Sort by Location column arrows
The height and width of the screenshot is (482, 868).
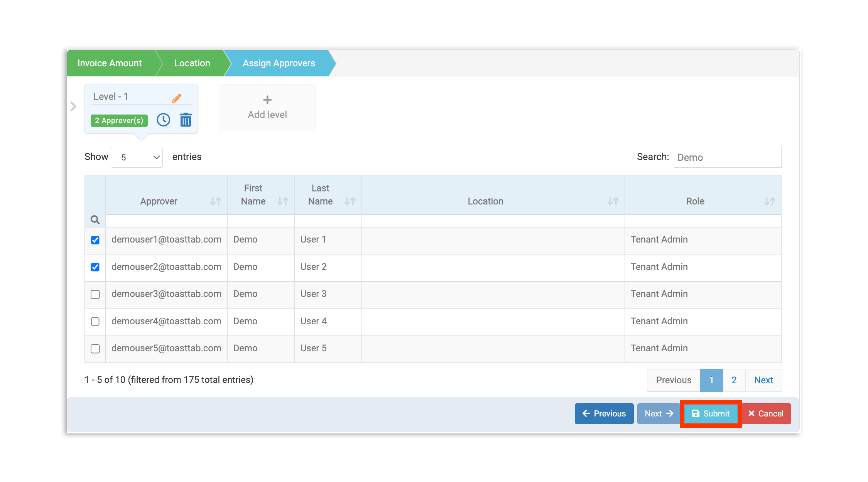pyautogui.click(x=613, y=201)
